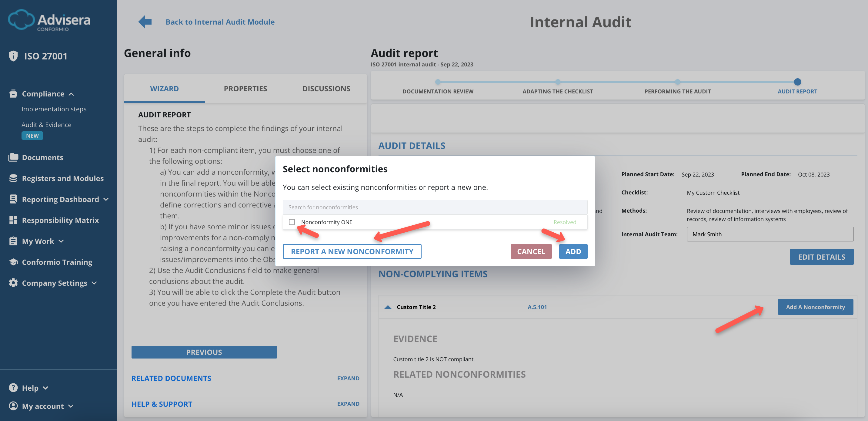868x421 pixels.
Task: Click the nonconformities search field
Action: [x=435, y=207]
